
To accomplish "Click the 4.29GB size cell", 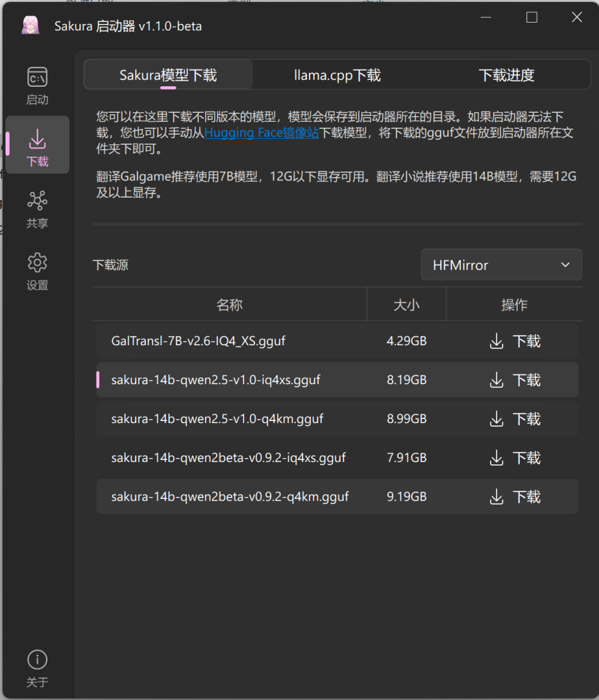I will tap(406, 341).
